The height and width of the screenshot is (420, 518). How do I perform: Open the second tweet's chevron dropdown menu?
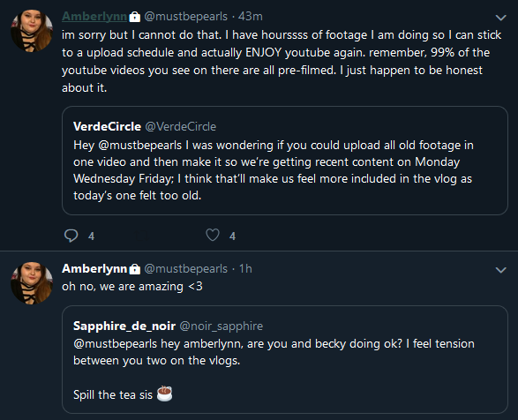501,270
